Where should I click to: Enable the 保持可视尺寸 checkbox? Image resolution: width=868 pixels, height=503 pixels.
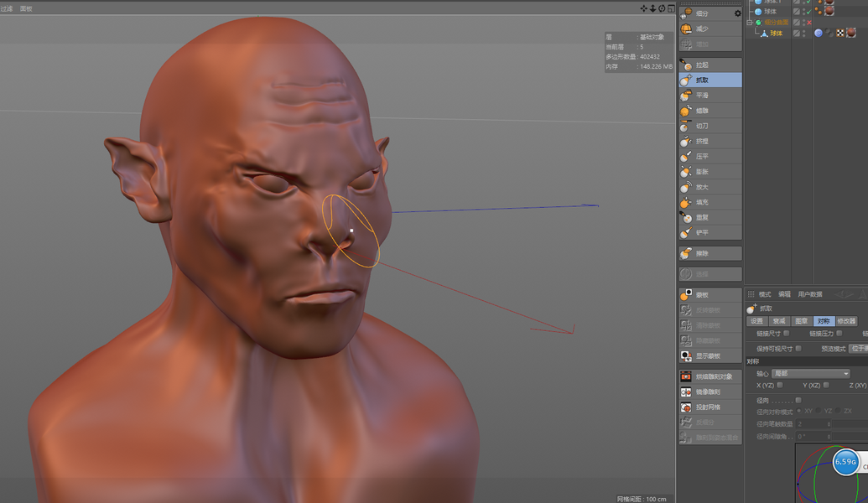tap(798, 348)
